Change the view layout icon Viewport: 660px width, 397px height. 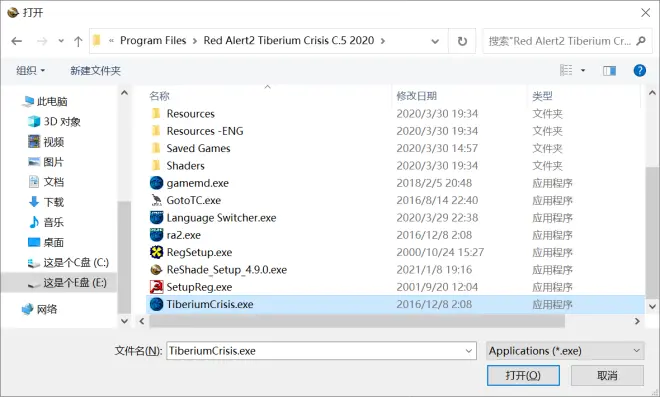coord(566,70)
